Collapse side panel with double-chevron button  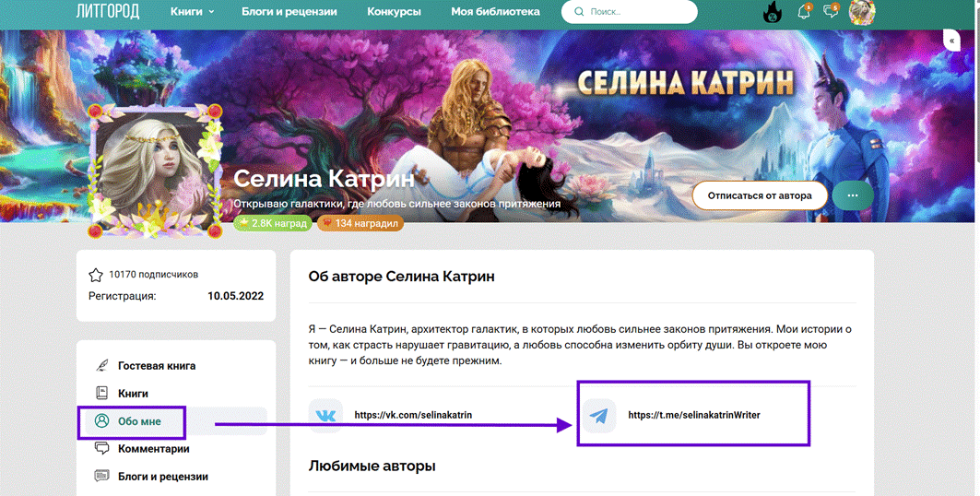[x=951, y=41]
